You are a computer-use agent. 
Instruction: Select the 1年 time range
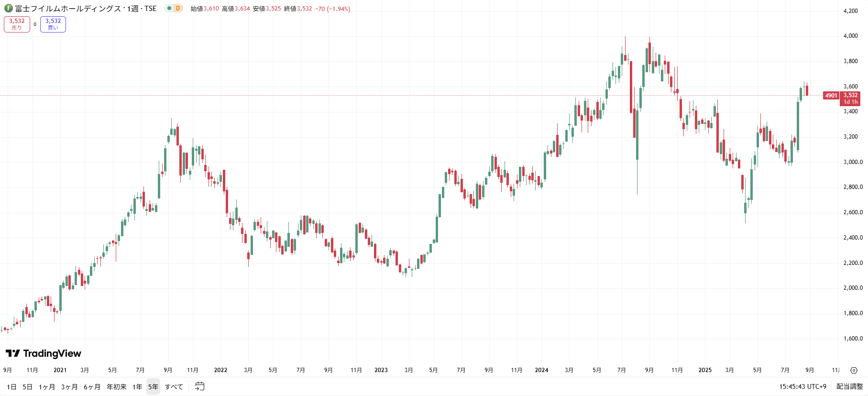(x=137, y=386)
